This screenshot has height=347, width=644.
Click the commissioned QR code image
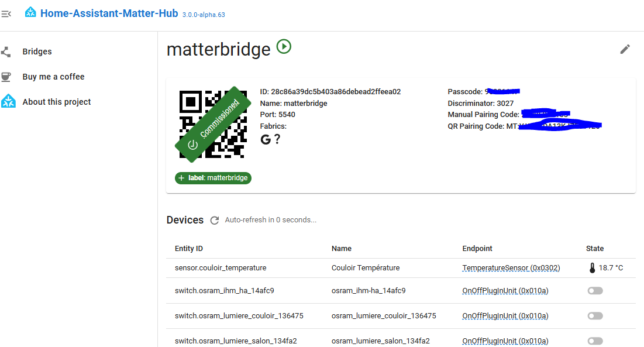tap(213, 124)
